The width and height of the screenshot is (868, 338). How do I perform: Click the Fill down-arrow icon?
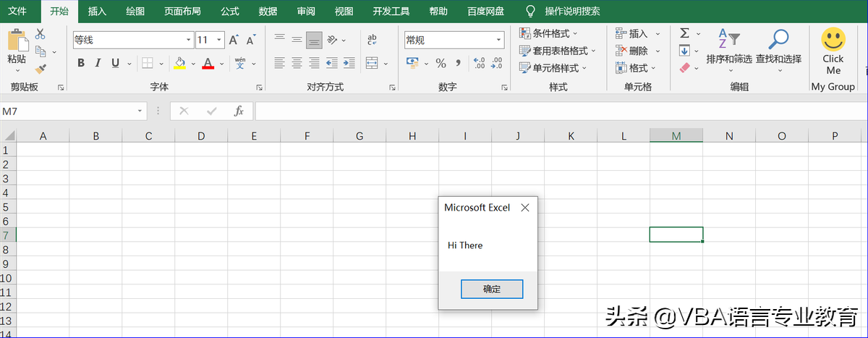click(x=684, y=51)
